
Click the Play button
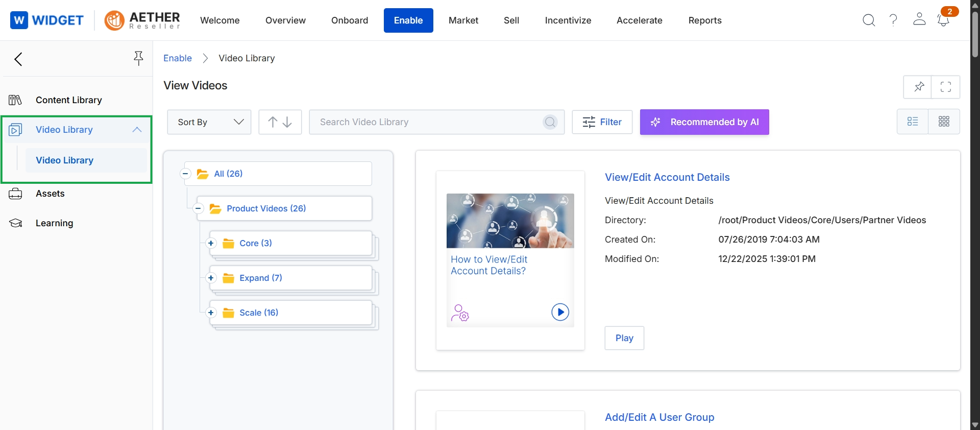[x=624, y=338]
